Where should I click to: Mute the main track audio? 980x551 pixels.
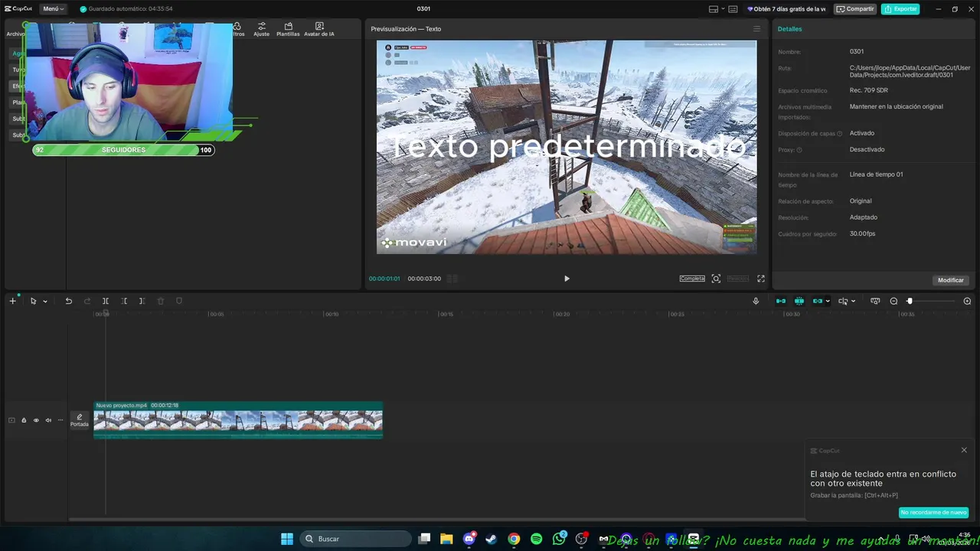(x=48, y=420)
